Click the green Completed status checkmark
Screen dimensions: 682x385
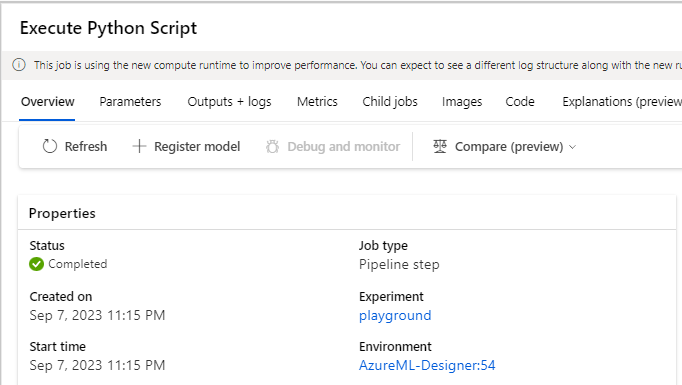click(x=37, y=264)
